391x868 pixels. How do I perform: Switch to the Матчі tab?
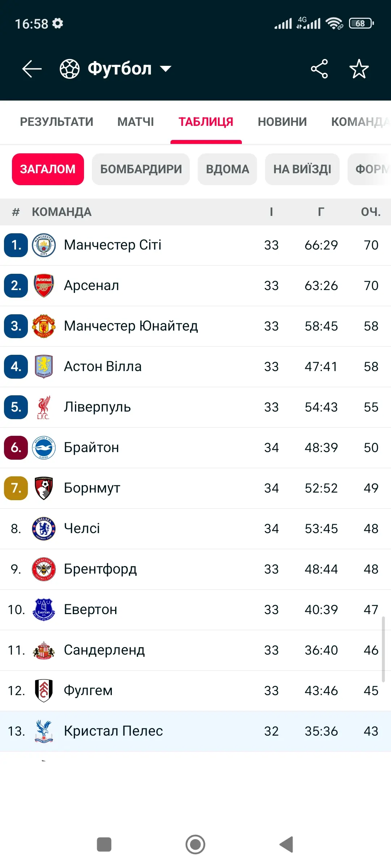click(x=136, y=122)
